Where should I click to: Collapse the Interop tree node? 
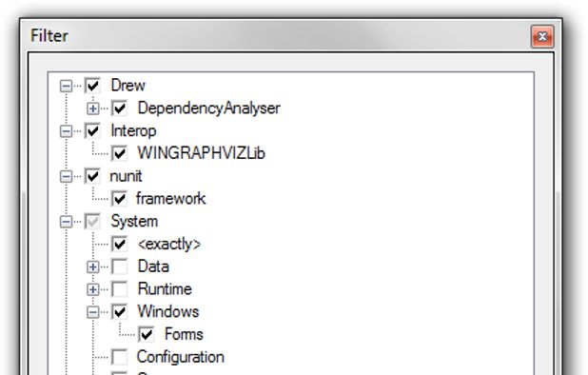click(x=66, y=131)
